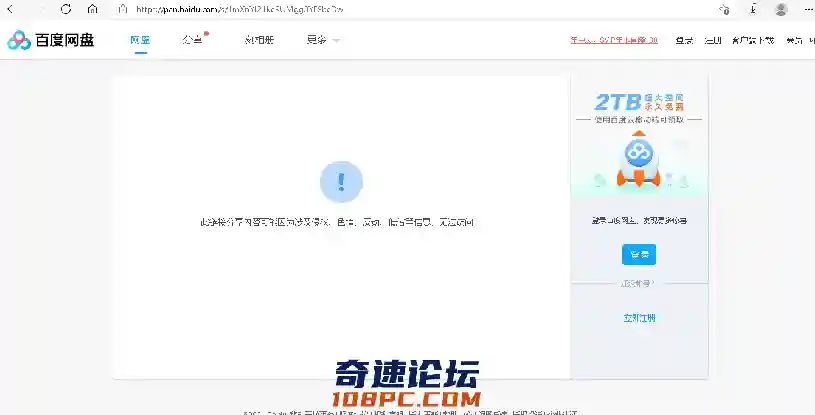Expand the 更多 dropdown menu
Viewport: 815px width, 415px height.
coord(323,40)
